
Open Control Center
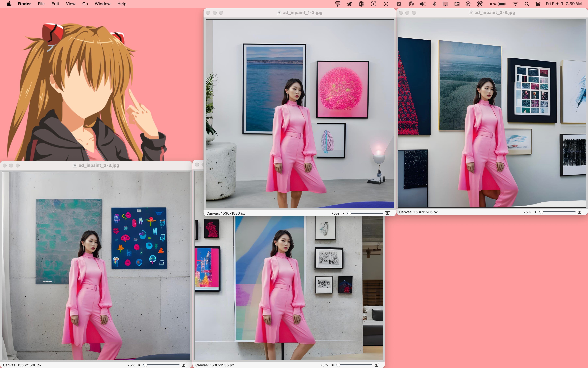[x=538, y=4]
